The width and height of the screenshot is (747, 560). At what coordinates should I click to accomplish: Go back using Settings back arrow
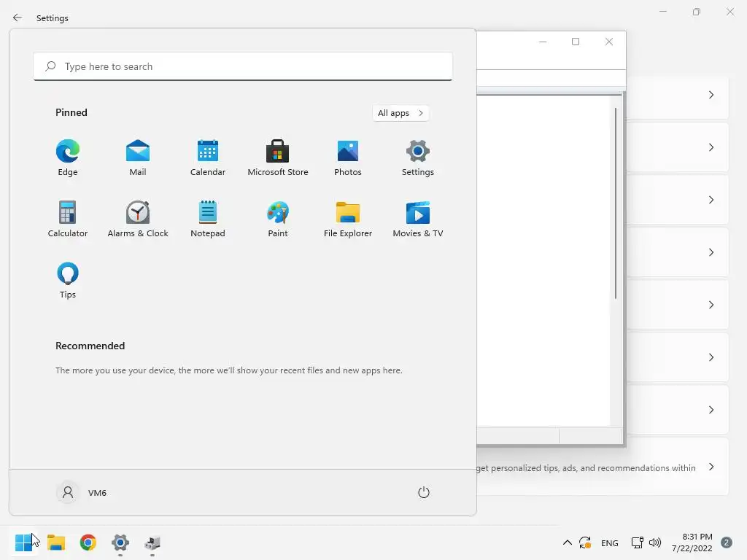[x=18, y=17]
